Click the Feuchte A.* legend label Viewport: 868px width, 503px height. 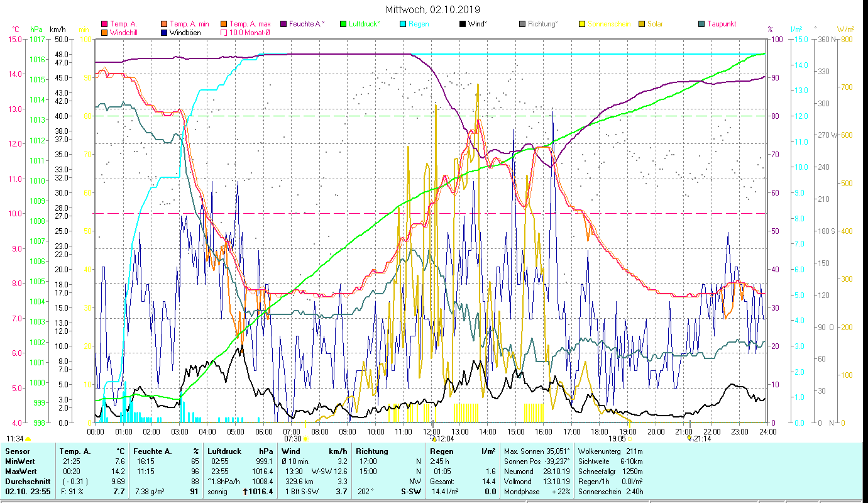[x=308, y=24]
